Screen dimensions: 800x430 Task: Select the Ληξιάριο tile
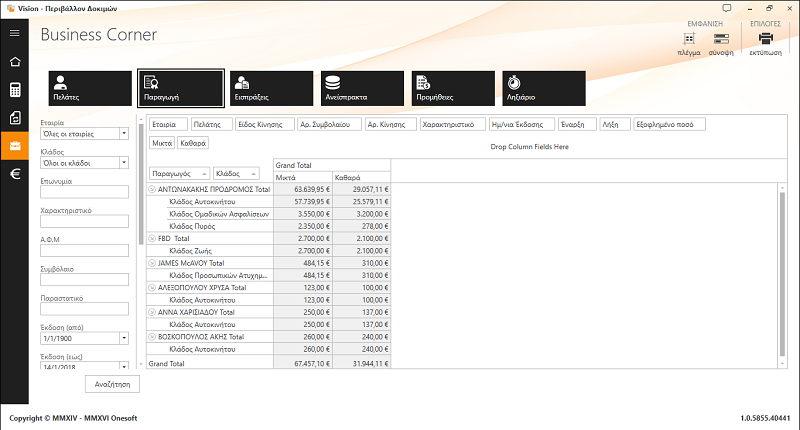[x=542, y=88]
